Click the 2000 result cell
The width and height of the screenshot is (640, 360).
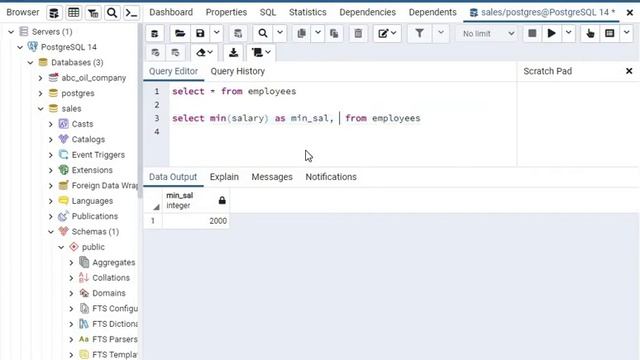pos(196,221)
